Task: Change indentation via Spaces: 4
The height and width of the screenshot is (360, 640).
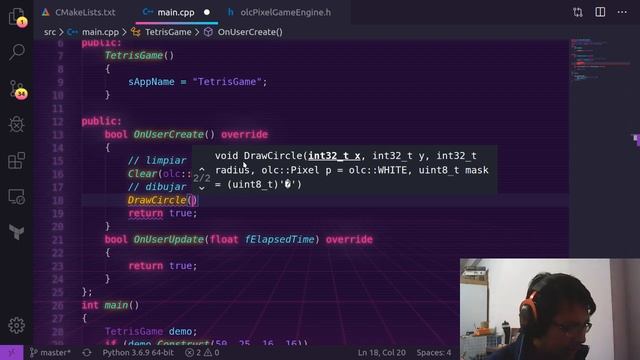Action: (x=434, y=352)
